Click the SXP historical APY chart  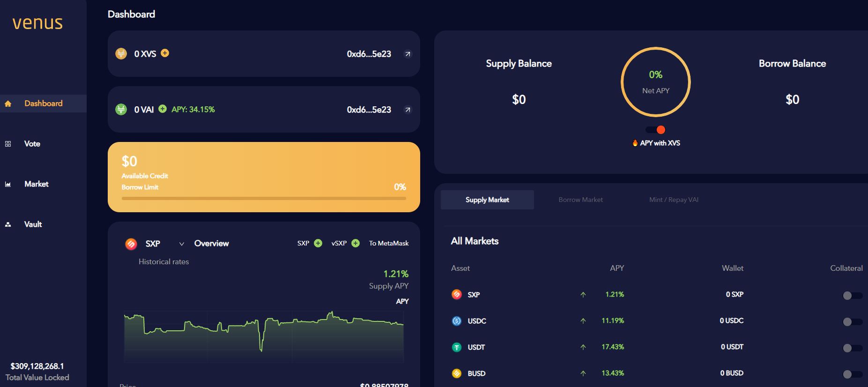[264, 336]
